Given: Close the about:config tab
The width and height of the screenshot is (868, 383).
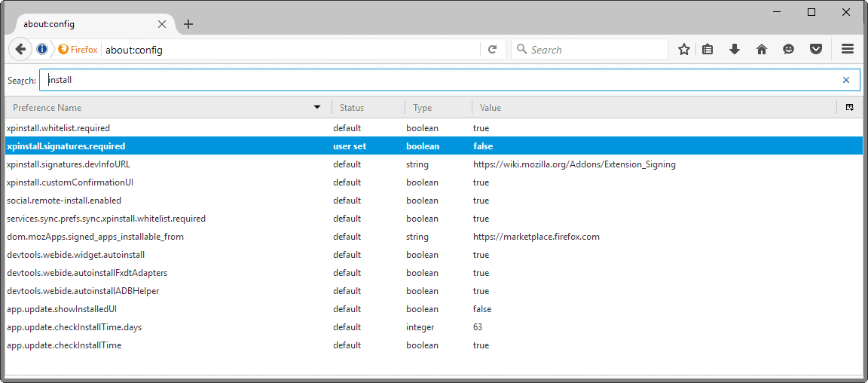Looking at the screenshot, I should (162, 24).
